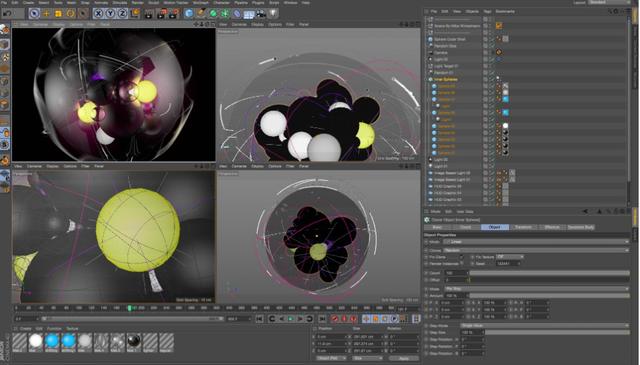Toggle the Y axis lock
Viewport: 640px width, 365px height.
[x=110, y=13]
